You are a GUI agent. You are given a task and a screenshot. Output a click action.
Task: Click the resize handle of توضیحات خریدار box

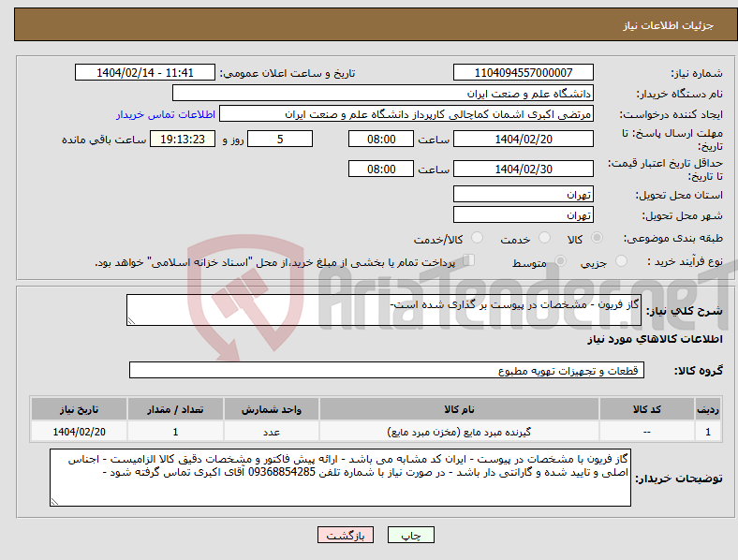(x=54, y=502)
